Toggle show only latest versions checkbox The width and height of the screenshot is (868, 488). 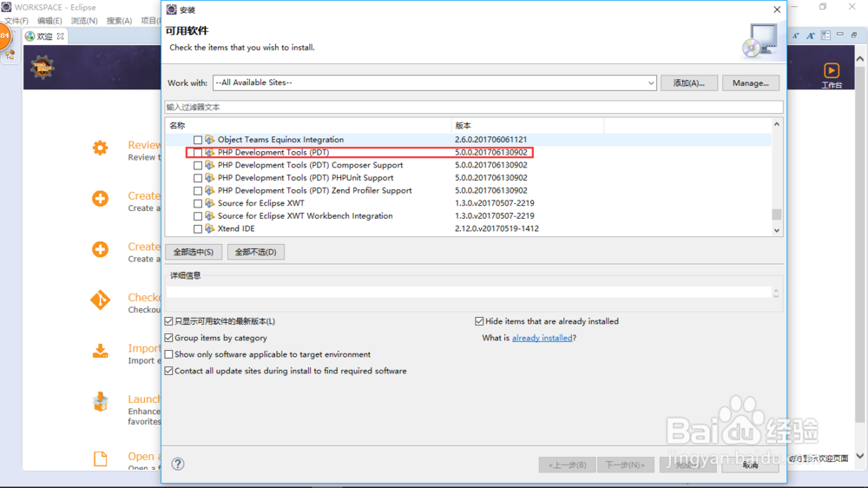coord(169,321)
